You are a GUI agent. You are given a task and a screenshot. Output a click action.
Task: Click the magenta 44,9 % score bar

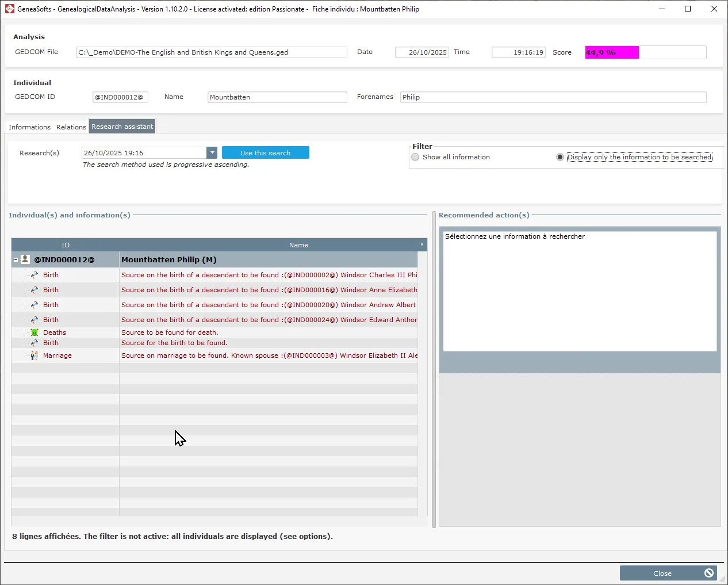tap(611, 52)
